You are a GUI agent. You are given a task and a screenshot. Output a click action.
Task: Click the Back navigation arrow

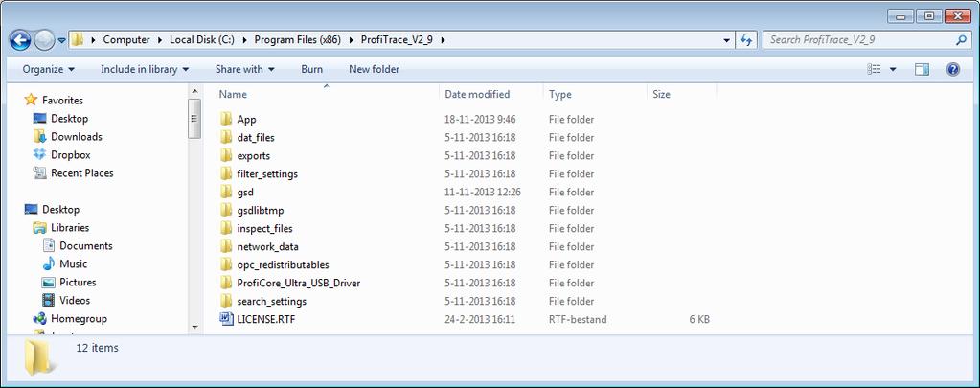(x=20, y=40)
